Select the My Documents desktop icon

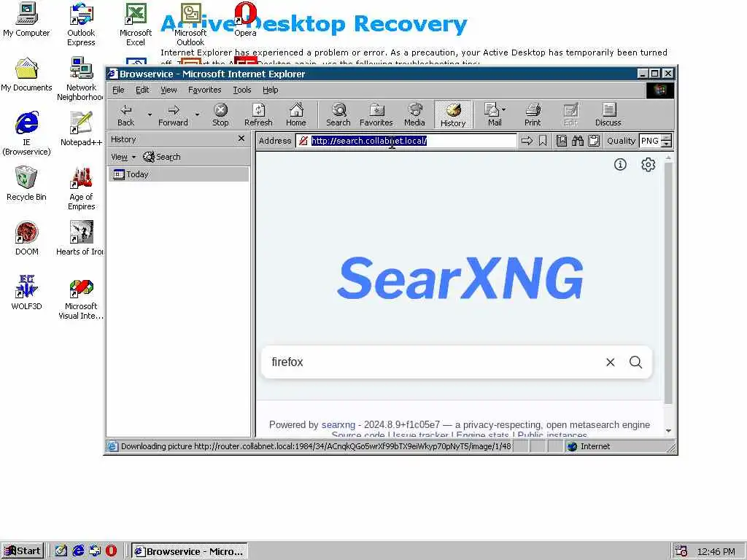(x=26, y=75)
